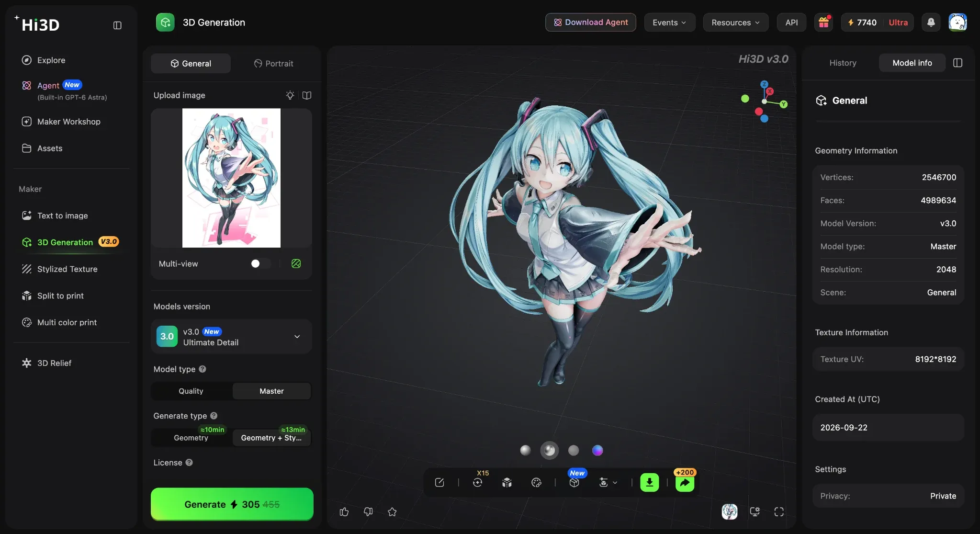This screenshot has height=534, width=980.
Task: Select Geometry + Style generate type
Action: click(271, 438)
